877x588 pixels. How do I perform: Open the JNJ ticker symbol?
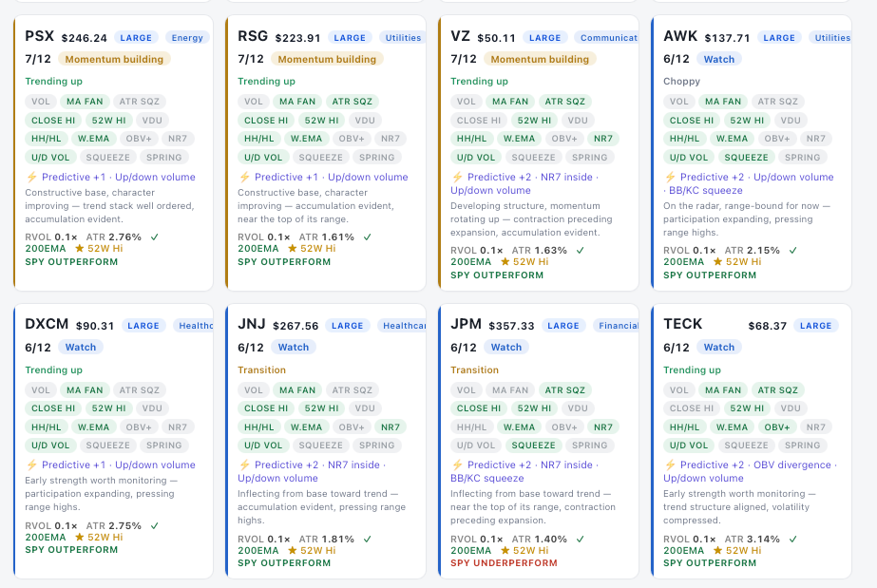pos(252,324)
